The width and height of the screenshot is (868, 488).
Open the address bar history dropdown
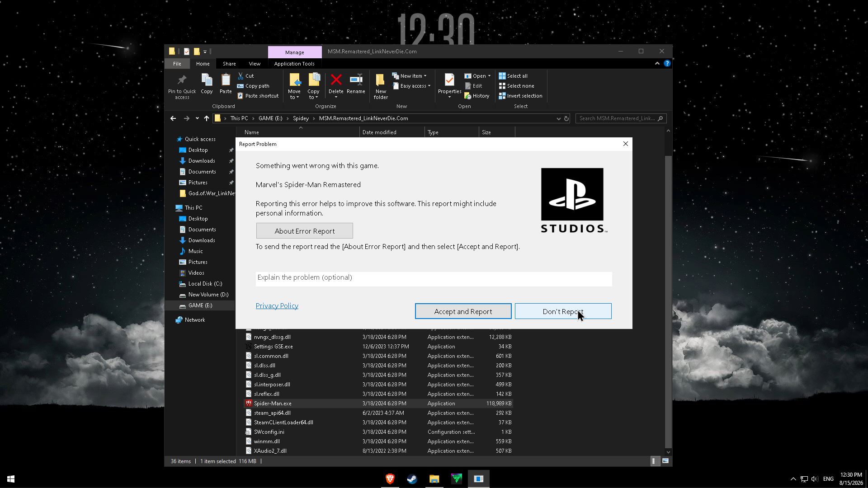coord(558,118)
